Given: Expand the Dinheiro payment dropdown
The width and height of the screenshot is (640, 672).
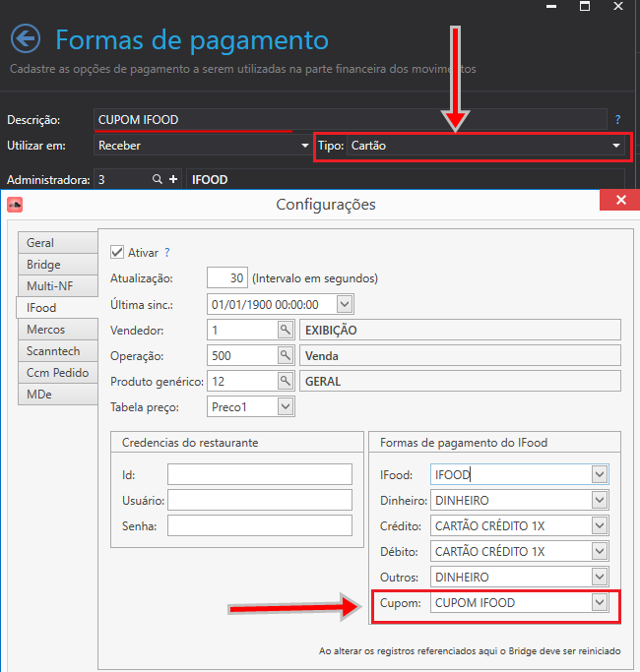Looking at the screenshot, I should click(x=600, y=500).
